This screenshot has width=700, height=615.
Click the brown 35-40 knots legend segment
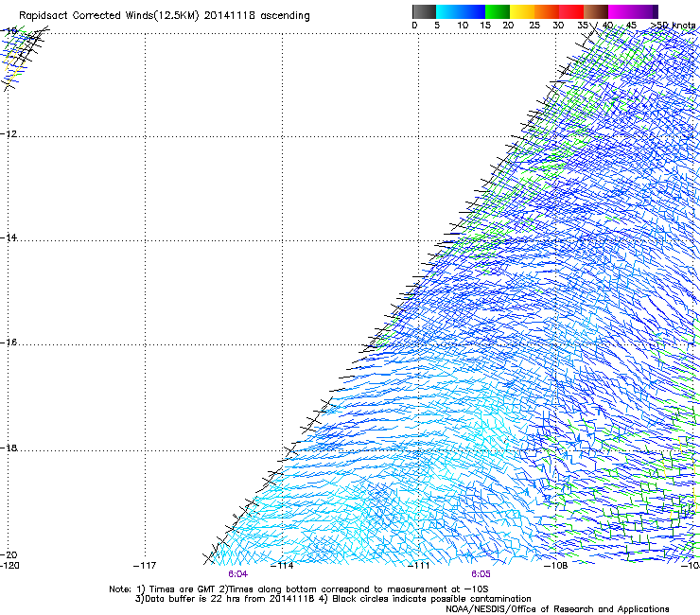pyautogui.click(x=596, y=11)
